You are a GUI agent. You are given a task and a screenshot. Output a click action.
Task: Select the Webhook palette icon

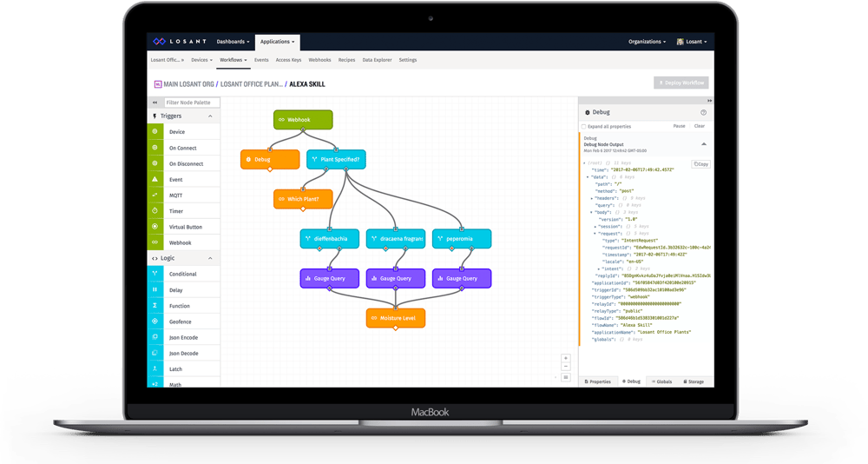point(155,242)
